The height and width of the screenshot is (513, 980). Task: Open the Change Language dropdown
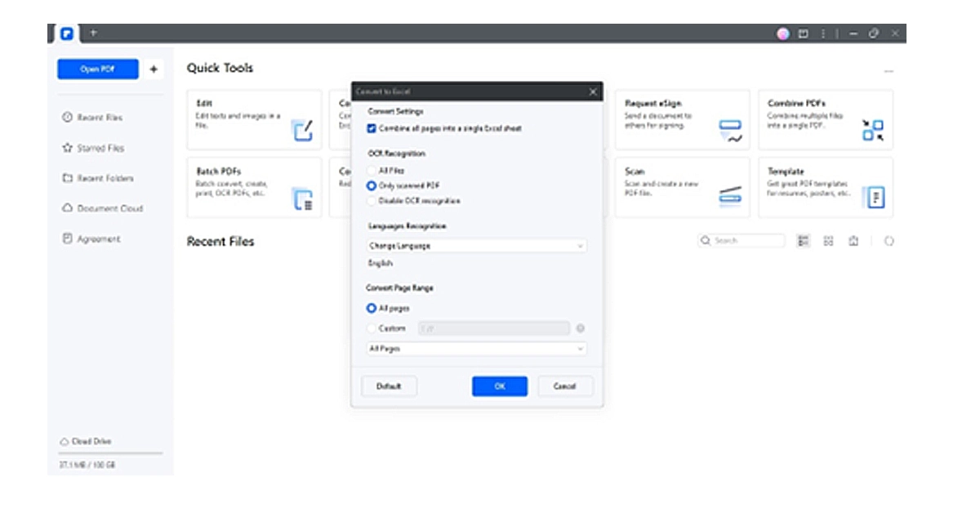pyautogui.click(x=477, y=245)
